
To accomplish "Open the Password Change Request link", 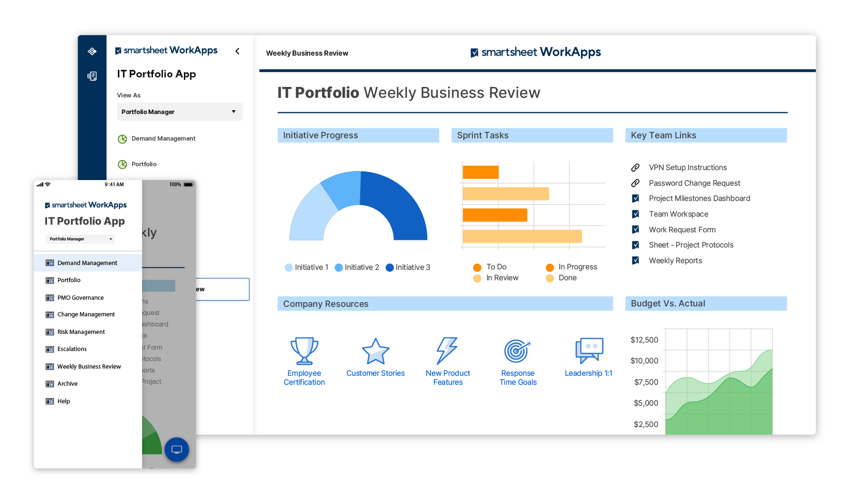I will tap(694, 183).
